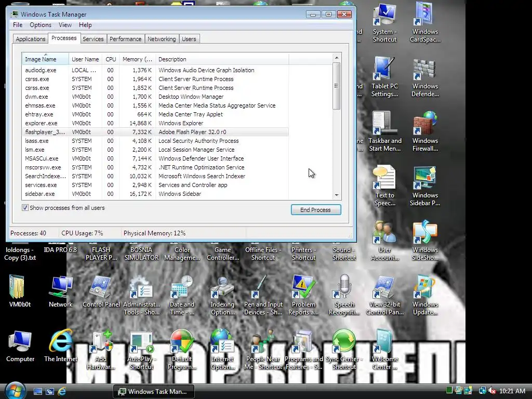The height and width of the screenshot is (399, 532).
Task: Select the Programs and Features icon
Action: pos(303,350)
